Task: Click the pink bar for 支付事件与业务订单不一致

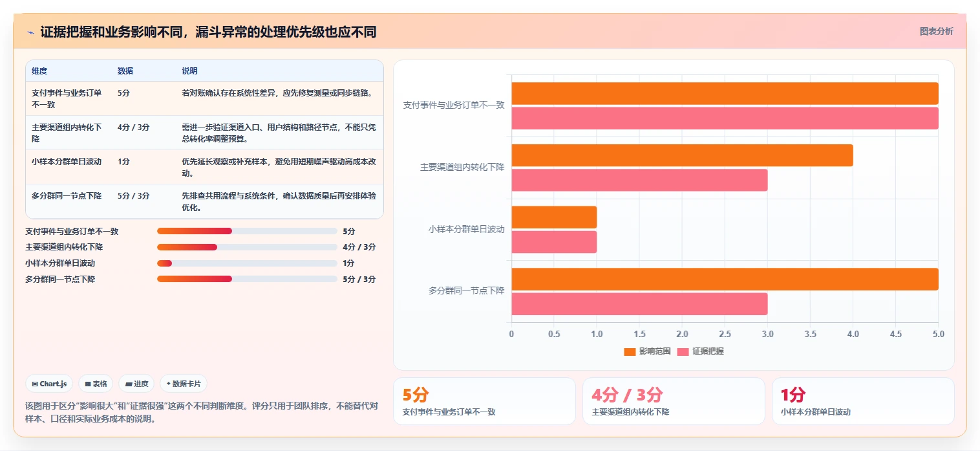Action: [725, 118]
